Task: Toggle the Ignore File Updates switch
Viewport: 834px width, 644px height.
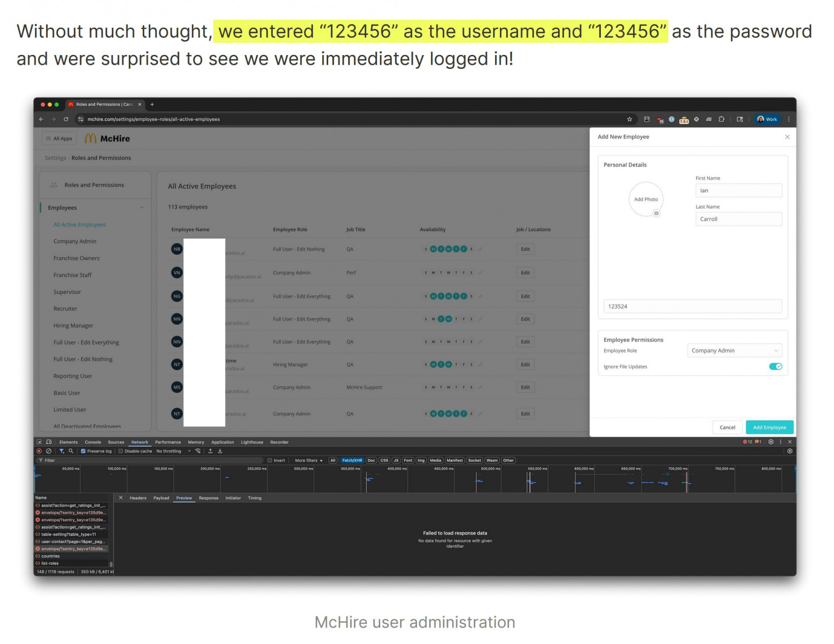Action: tap(775, 367)
